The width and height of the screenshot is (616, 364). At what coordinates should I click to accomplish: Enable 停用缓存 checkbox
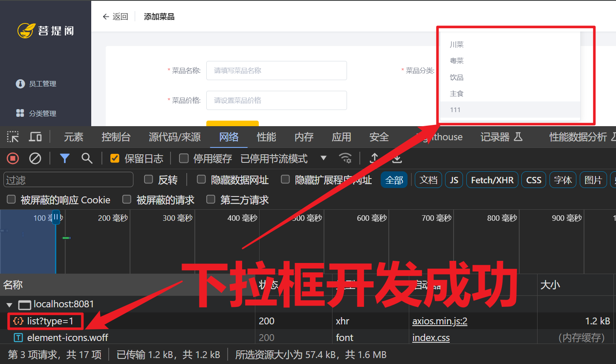click(184, 159)
